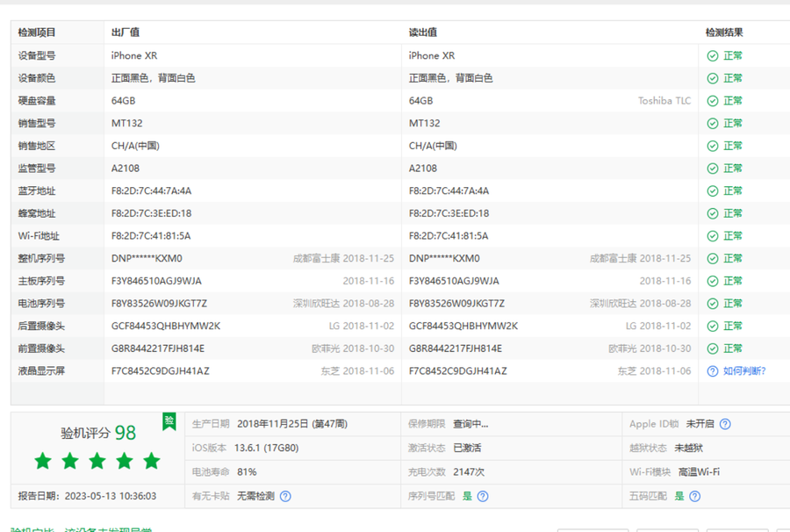Click the question mark icon in the 液晶显示屏 row
Image resolution: width=790 pixels, height=532 pixels.
tap(713, 371)
